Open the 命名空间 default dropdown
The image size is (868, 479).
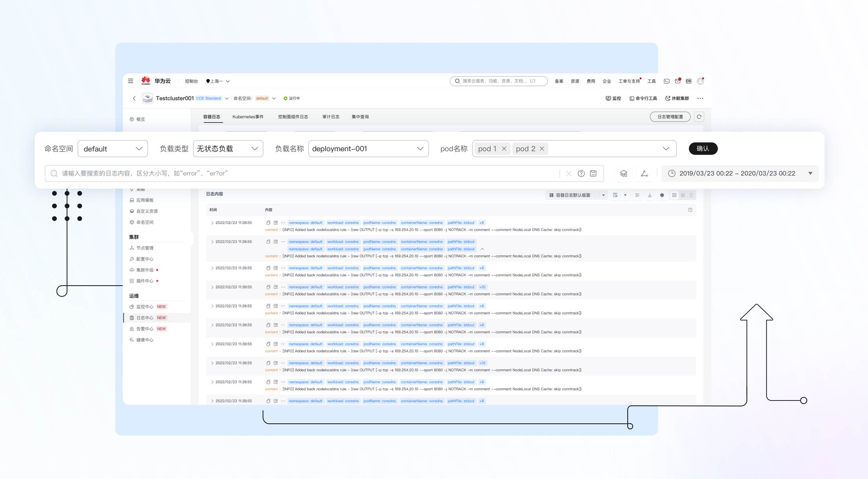pos(113,149)
